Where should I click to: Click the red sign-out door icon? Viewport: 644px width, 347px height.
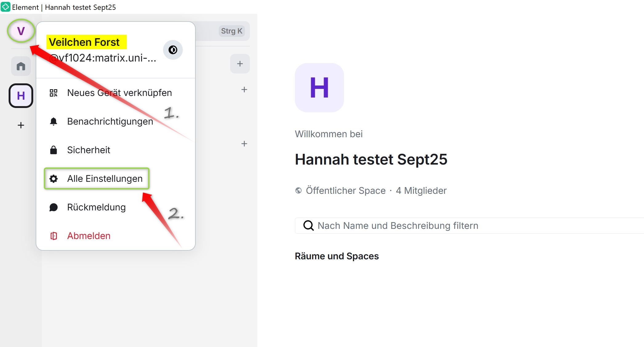coord(54,236)
